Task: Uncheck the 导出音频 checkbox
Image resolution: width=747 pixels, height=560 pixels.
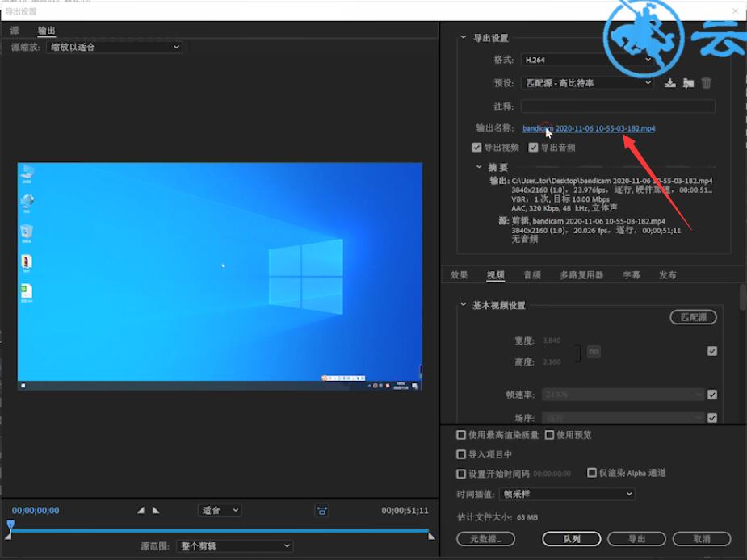Action: pos(533,147)
